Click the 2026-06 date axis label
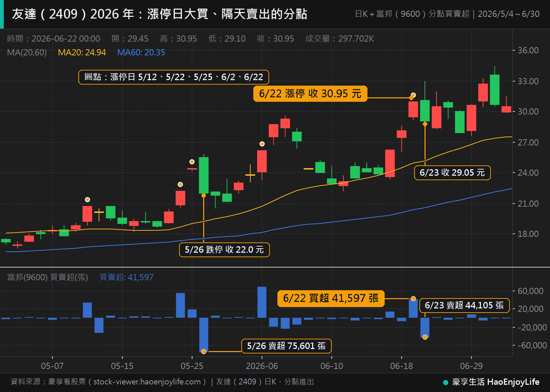 [x=262, y=366]
